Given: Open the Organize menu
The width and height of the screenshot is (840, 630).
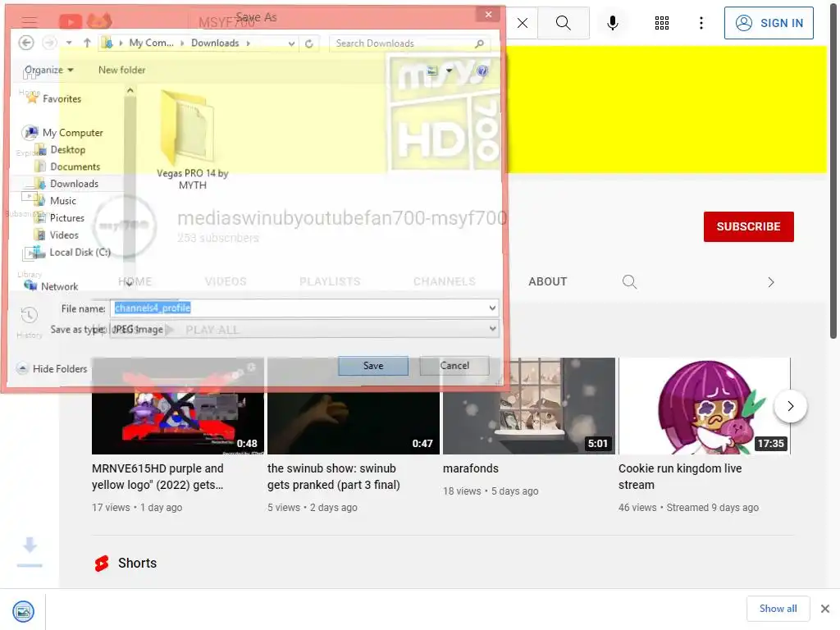Looking at the screenshot, I should point(49,71).
